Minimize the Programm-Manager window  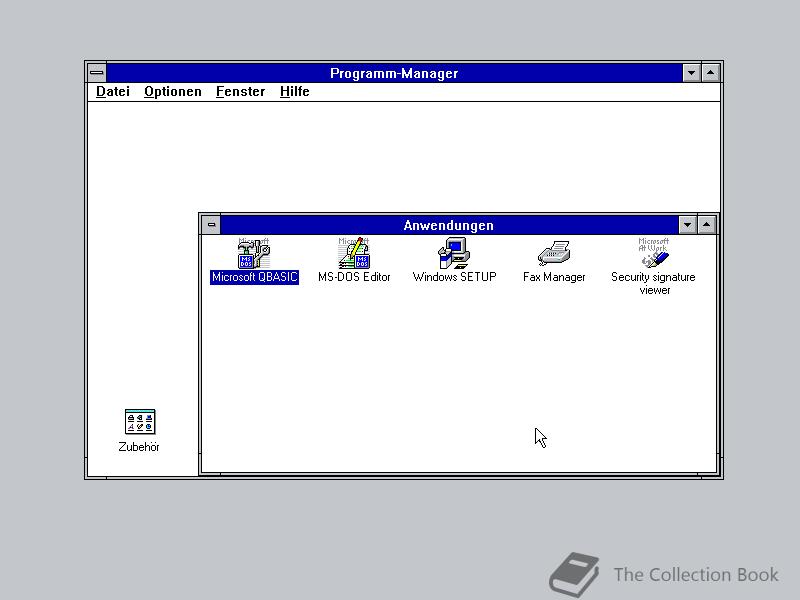pyautogui.click(x=691, y=73)
